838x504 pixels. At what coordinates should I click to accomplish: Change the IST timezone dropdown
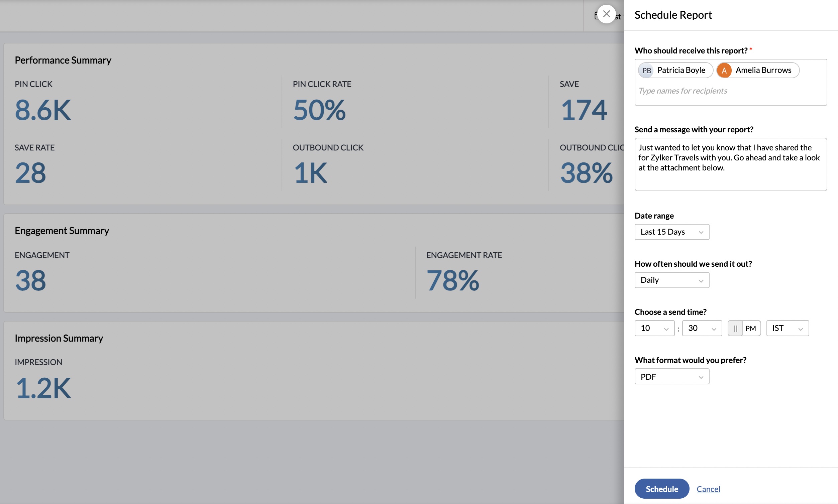click(x=787, y=328)
